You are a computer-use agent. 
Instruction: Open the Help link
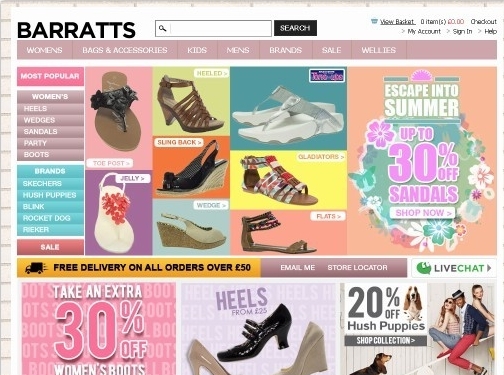pos(490,31)
